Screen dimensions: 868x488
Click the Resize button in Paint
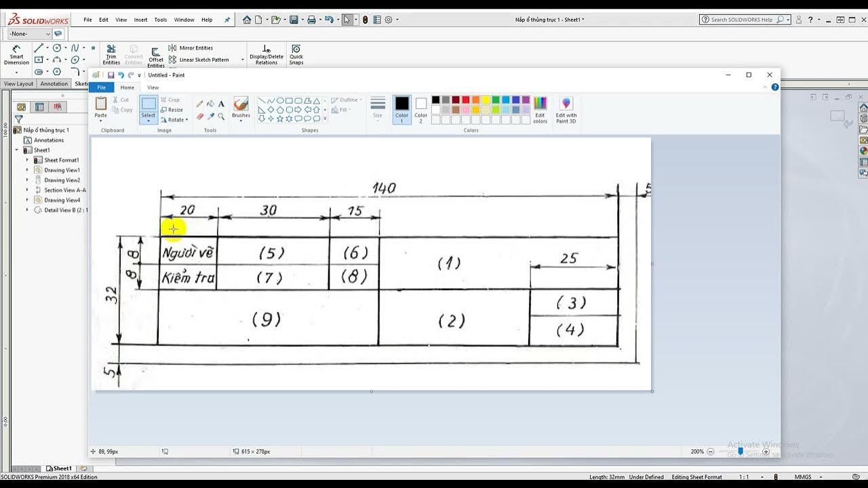pyautogui.click(x=172, y=109)
